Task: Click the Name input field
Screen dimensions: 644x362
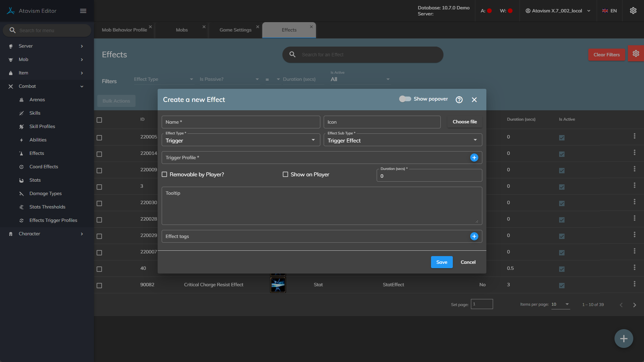Action: click(240, 122)
